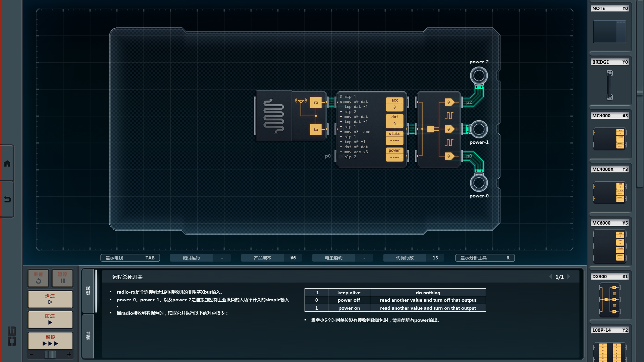Go to next info page arrow
The image size is (644, 362).
click(x=569, y=277)
